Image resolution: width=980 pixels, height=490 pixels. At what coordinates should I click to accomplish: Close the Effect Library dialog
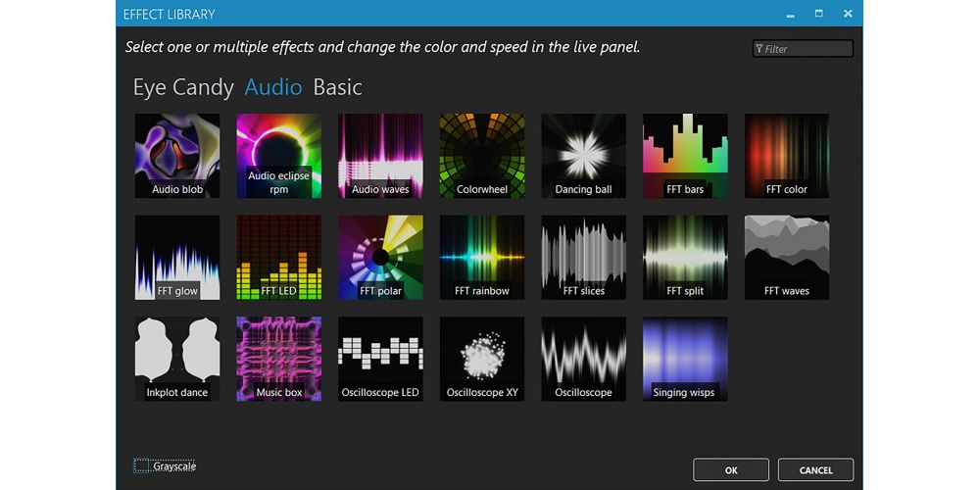click(848, 13)
